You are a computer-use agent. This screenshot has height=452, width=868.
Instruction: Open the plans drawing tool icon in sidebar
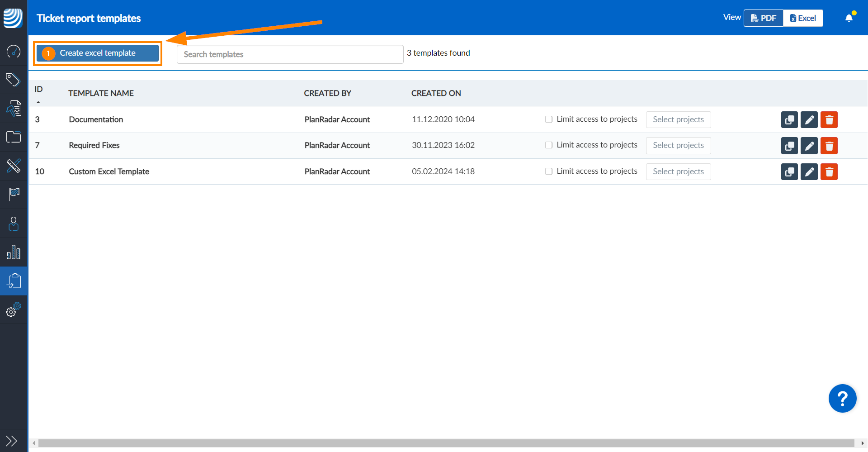point(14,166)
